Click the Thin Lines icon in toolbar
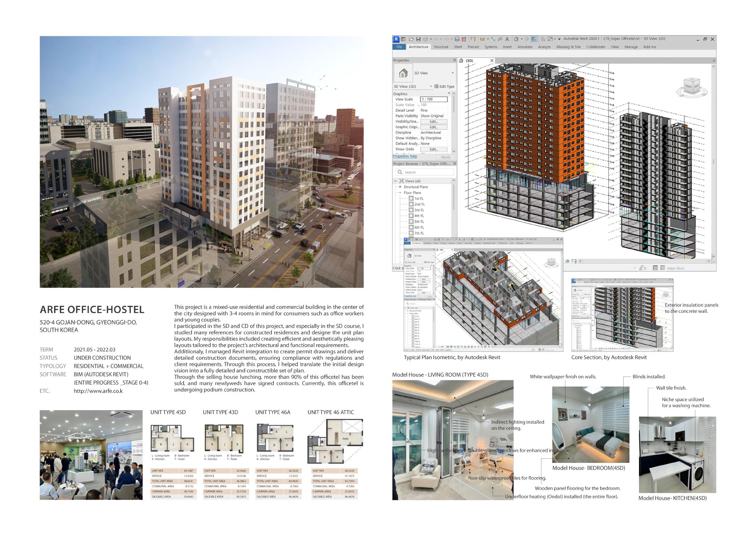 534,39
